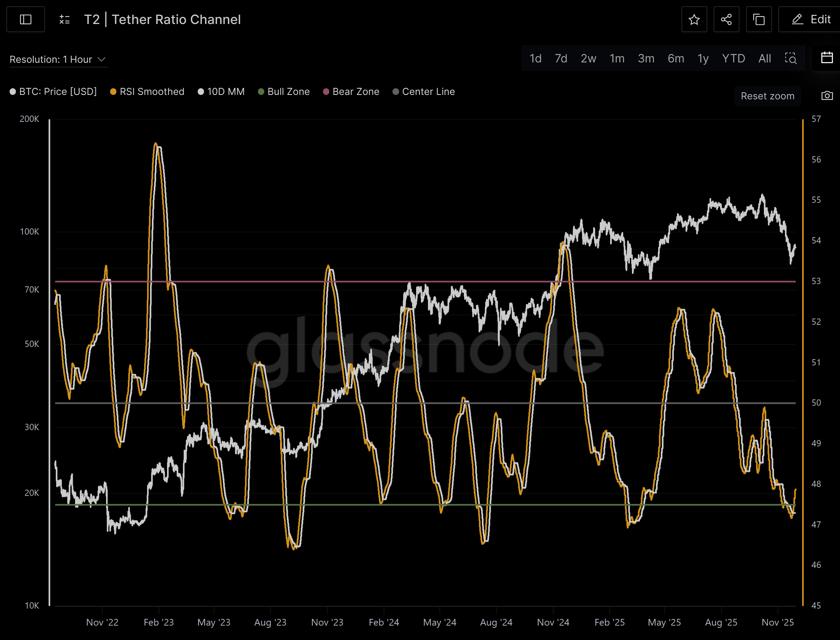
Task: Take a chart screenshot with camera icon
Action: [x=827, y=96]
